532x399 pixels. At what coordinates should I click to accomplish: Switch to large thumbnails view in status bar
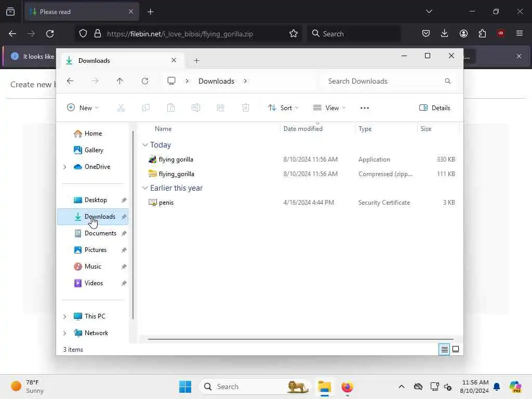coord(456,349)
